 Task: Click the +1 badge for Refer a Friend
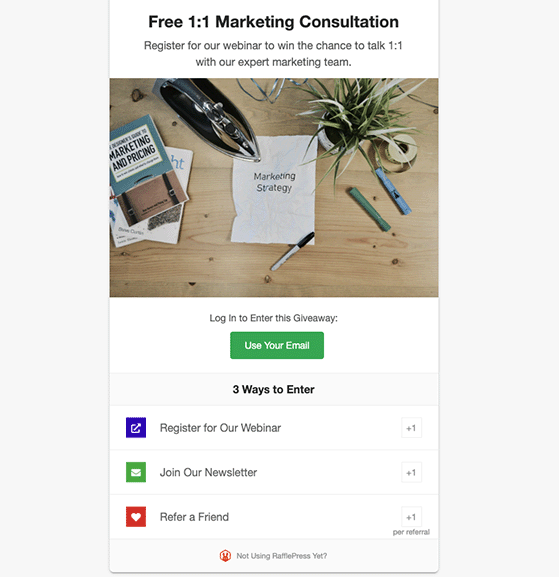pyautogui.click(x=411, y=517)
